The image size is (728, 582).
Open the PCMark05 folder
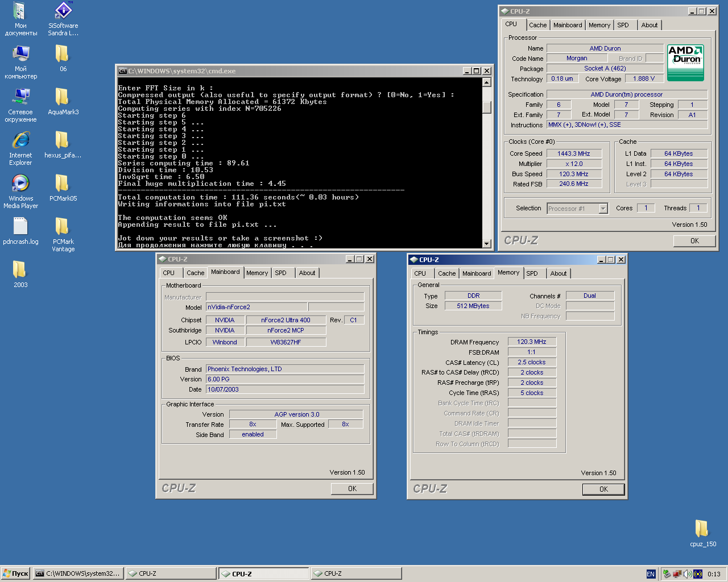coord(63,188)
